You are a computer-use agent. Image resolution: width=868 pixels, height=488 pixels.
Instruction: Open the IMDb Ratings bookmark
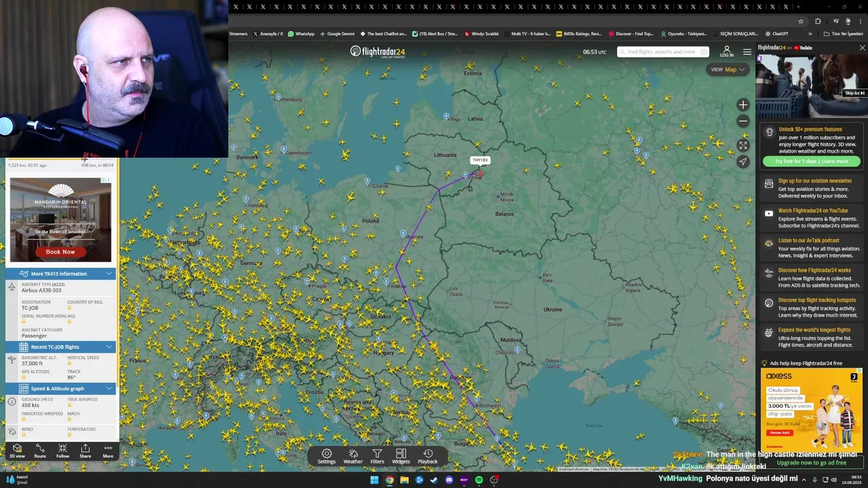(x=578, y=33)
